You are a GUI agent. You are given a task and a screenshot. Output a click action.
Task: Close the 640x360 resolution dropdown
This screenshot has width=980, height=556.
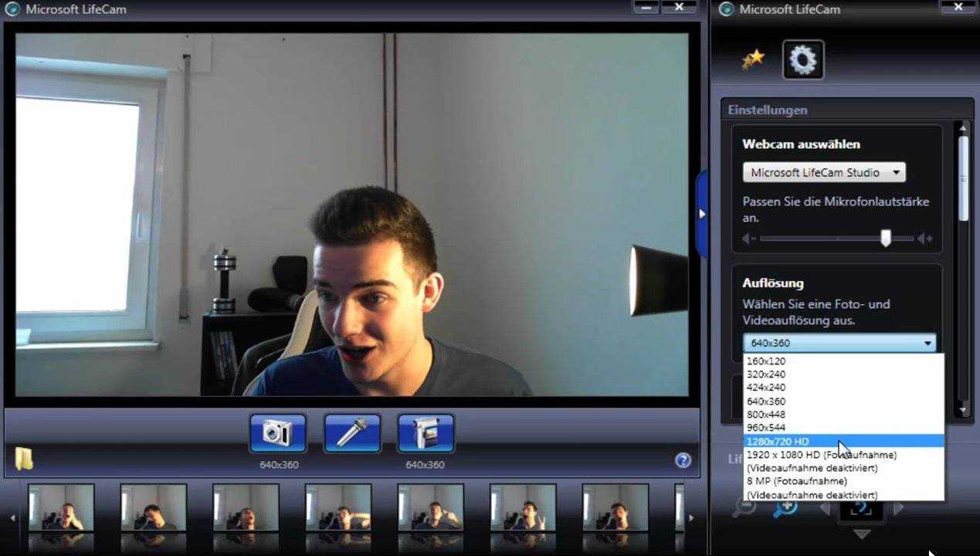(839, 343)
